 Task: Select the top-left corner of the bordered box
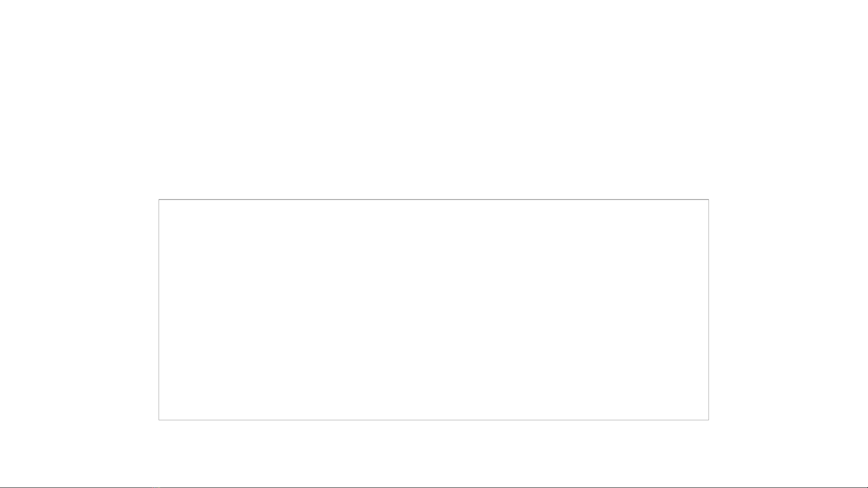coord(159,200)
